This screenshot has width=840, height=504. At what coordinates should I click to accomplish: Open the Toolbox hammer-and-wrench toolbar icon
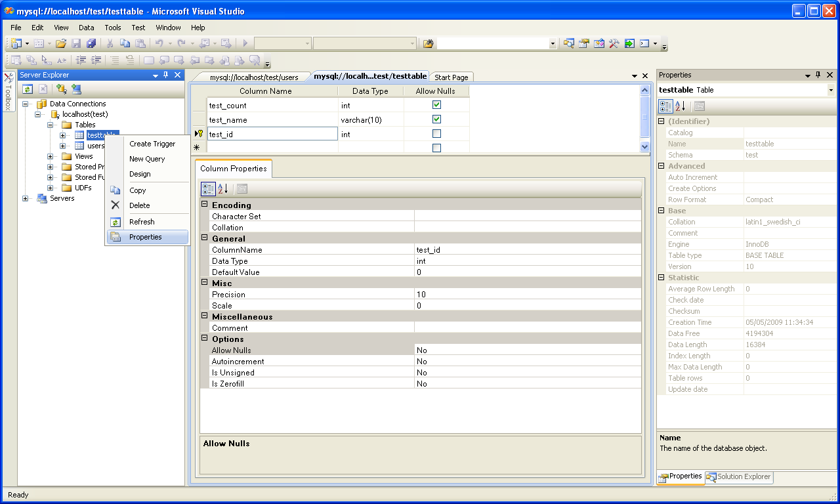[614, 43]
